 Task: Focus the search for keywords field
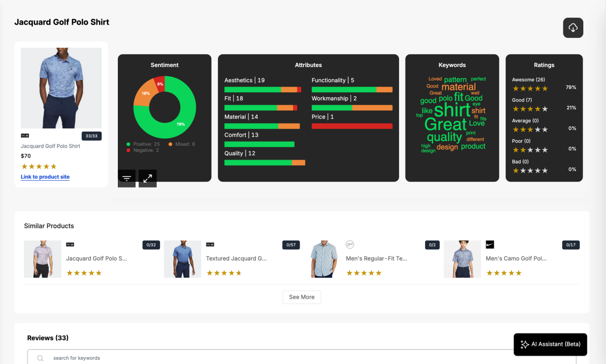click(x=303, y=358)
